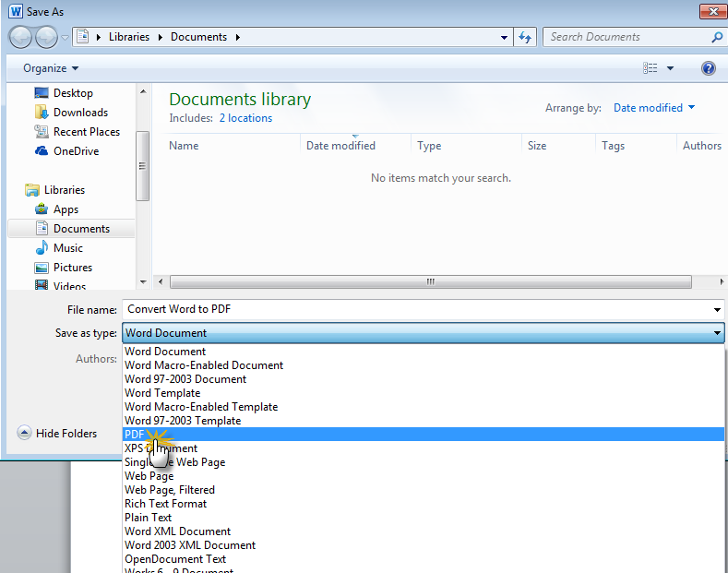Viewport: 728px width, 573px height.
Task: Choose Word Macro-Enabled Document option
Action: click(x=424, y=365)
